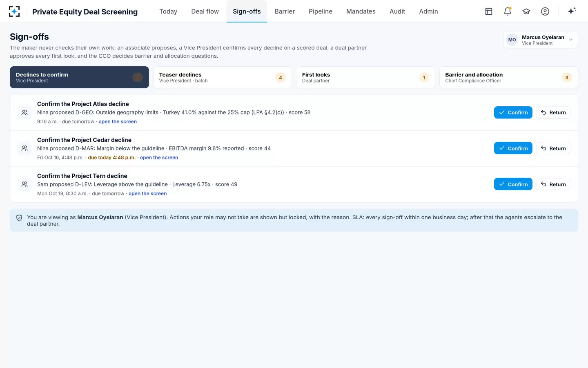This screenshot has width=588, height=368.
Task: Click the 'Sign-offs' page heading
Action: click(x=29, y=37)
